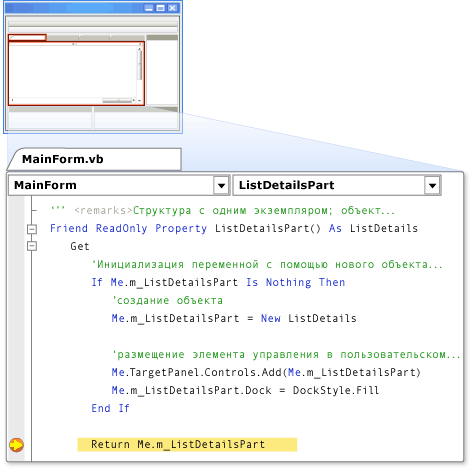Click the 'Me.TargetPanel.Controls.Add' line
This screenshot has height=472, width=474.
click(x=266, y=373)
